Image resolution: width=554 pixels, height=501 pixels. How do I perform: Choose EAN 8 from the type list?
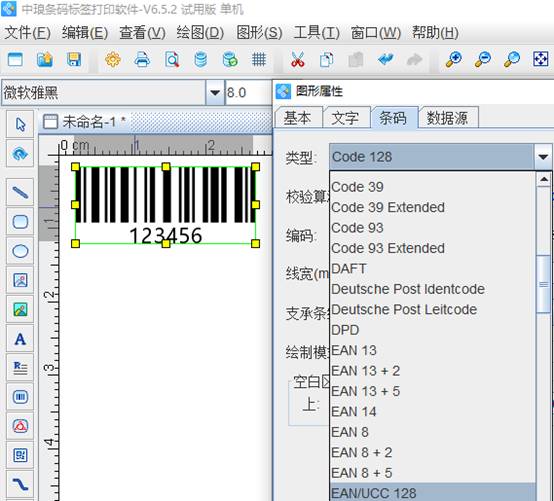point(433,432)
